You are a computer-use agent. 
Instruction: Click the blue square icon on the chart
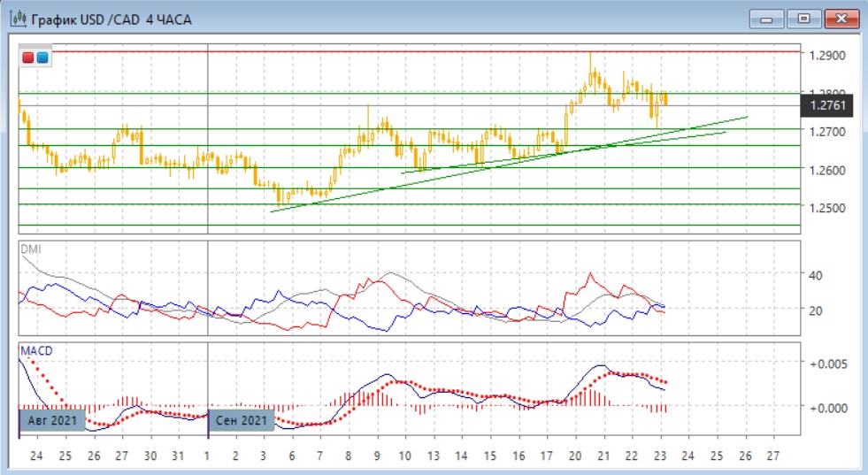point(42,58)
